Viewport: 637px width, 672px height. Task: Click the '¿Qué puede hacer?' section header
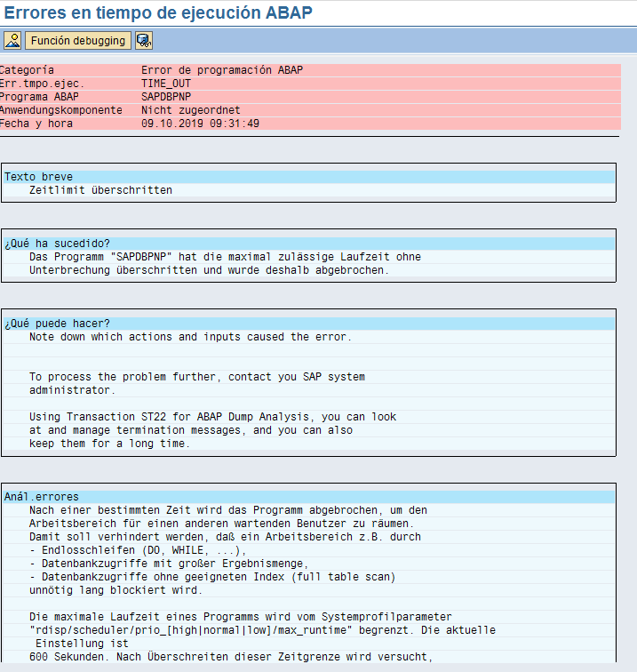pyautogui.click(x=309, y=324)
